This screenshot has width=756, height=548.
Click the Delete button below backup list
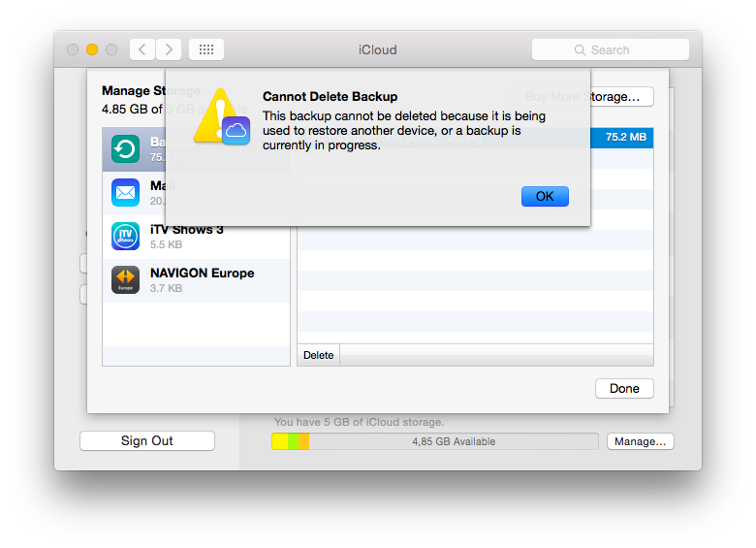coord(318,355)
